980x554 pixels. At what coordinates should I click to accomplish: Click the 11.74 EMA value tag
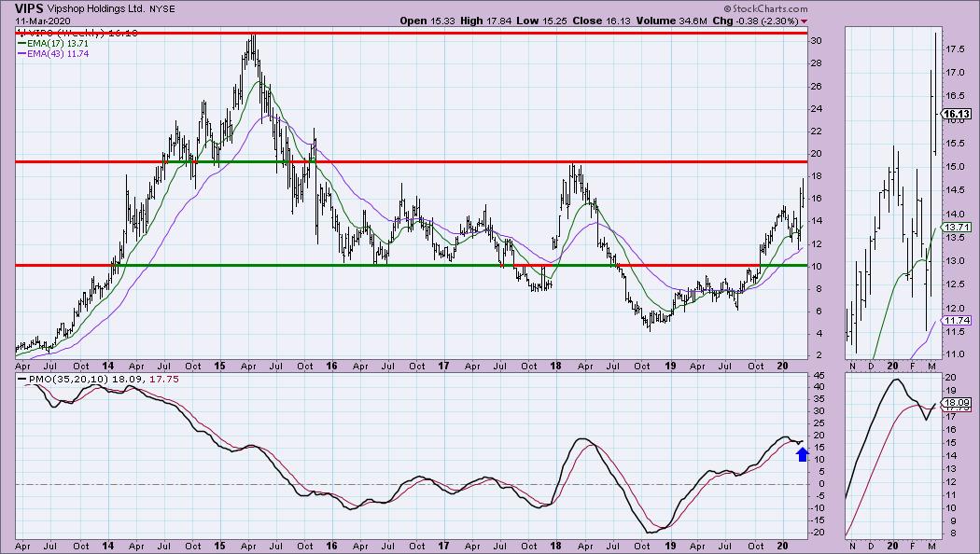[x=957, y=321]
